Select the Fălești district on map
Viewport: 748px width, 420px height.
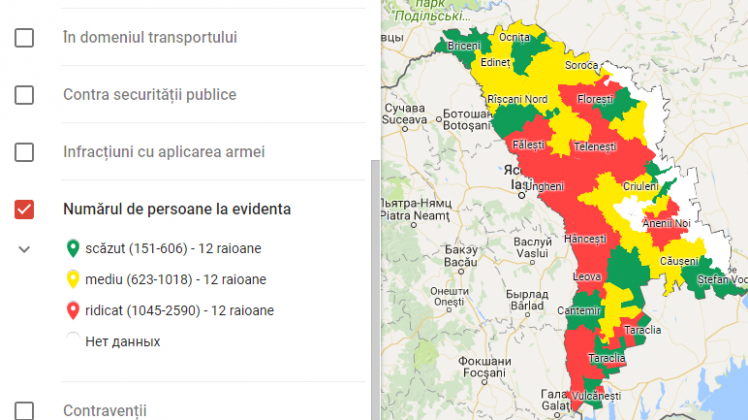pos(528,145)
